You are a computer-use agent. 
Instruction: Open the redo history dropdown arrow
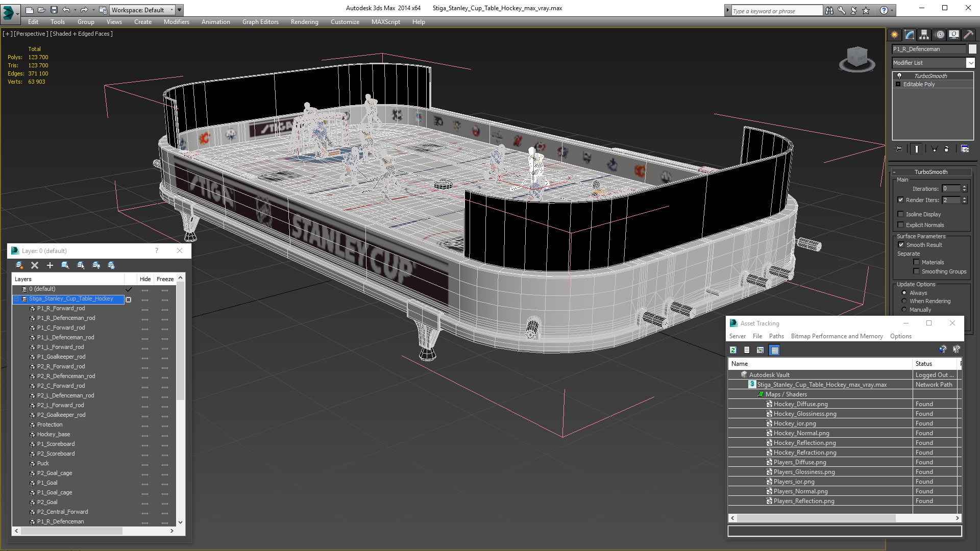pos(93,10)
